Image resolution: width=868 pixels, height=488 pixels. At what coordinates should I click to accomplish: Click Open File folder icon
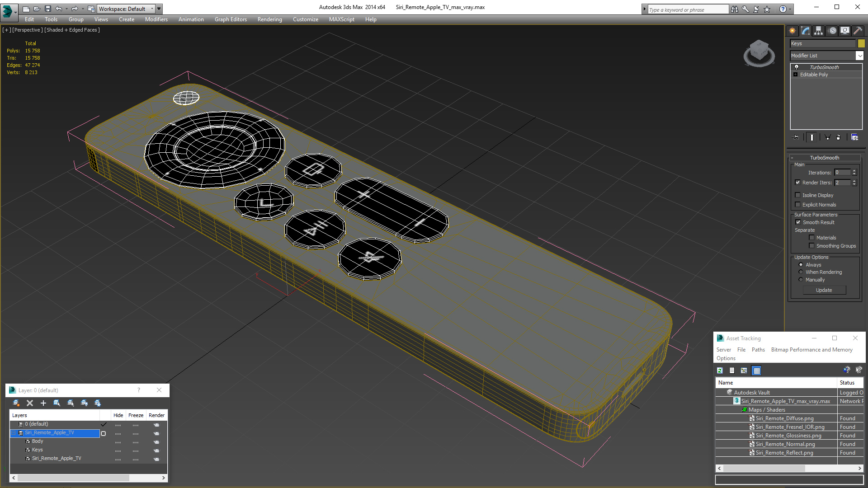coord(37,9)
